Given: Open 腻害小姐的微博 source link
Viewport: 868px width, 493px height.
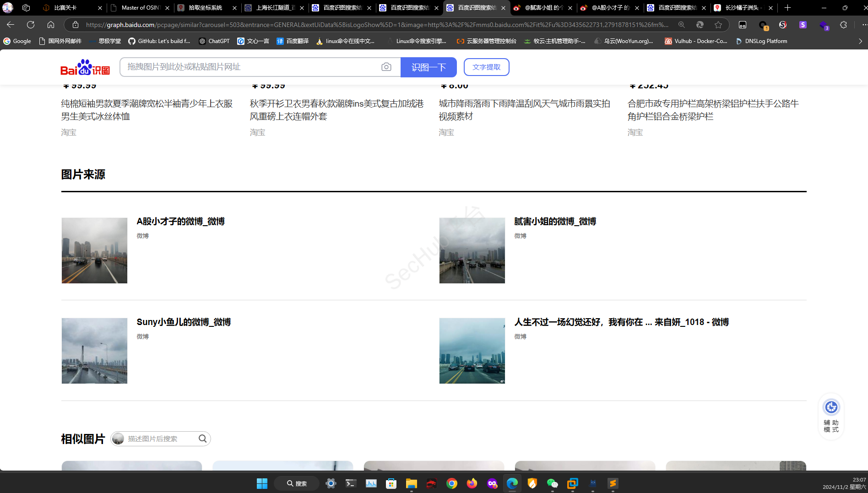Looking at the screenshot, I should [x=555, y=222].
